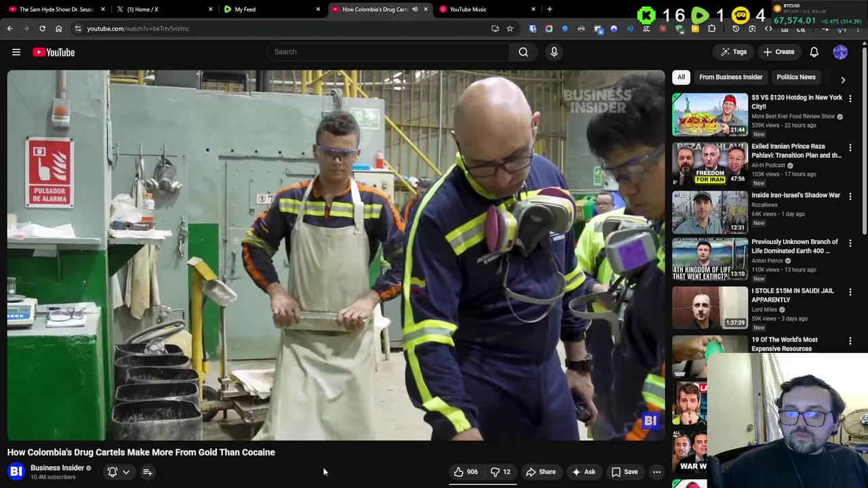868x488 pixels.
Task: Click the add-to-queue icon beside subscription bell
Action: (x=147, y=472)
